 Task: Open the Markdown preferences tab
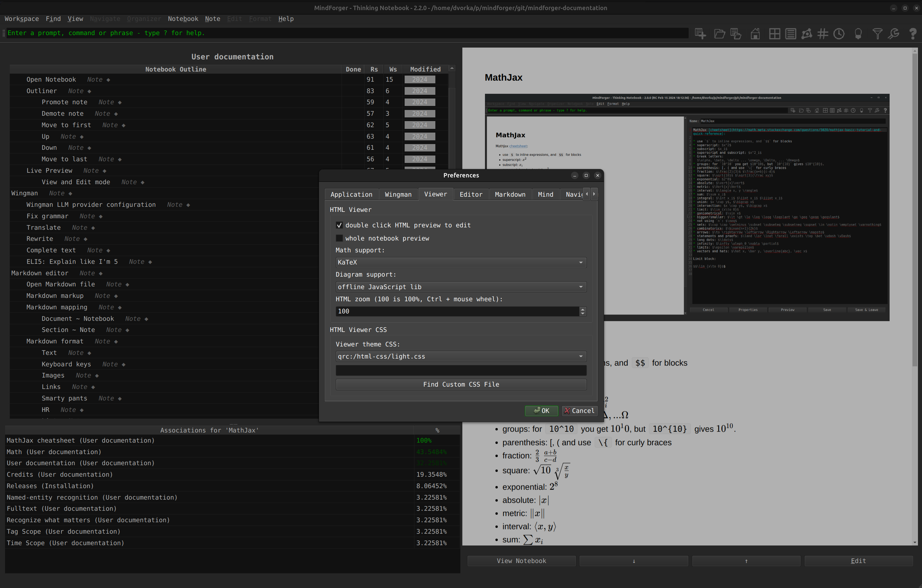pyautogui.click(x=510, y=194)
